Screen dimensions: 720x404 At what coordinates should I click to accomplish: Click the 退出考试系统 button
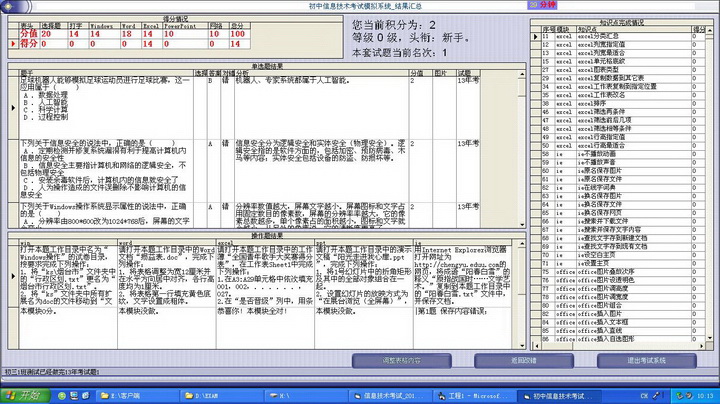coord(647,360)
